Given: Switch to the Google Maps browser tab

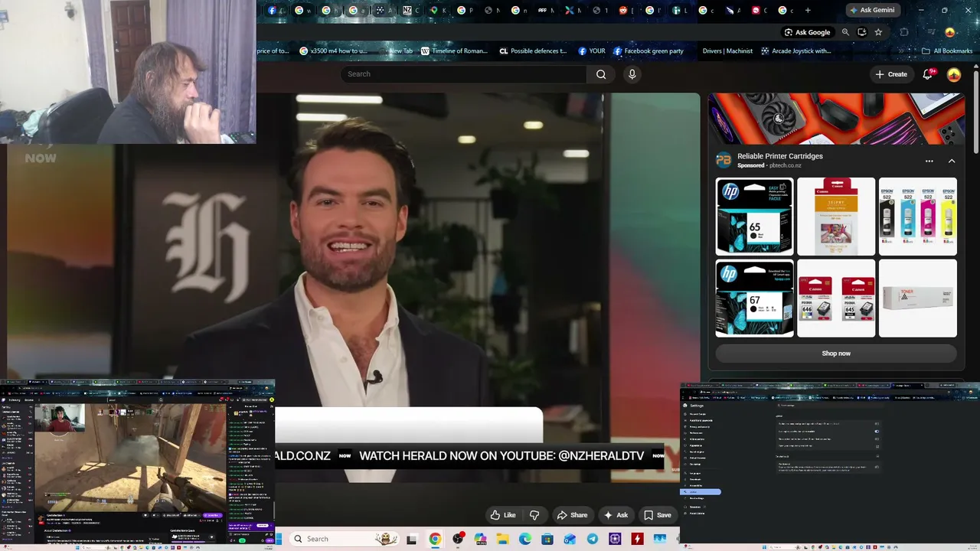Looking at the screenshot, I should coord(437,11).
